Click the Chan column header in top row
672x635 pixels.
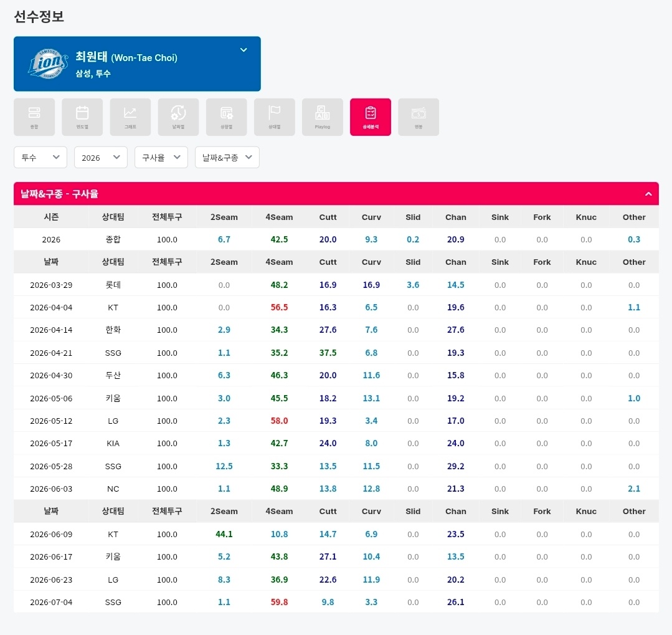(x=455, y=217)
